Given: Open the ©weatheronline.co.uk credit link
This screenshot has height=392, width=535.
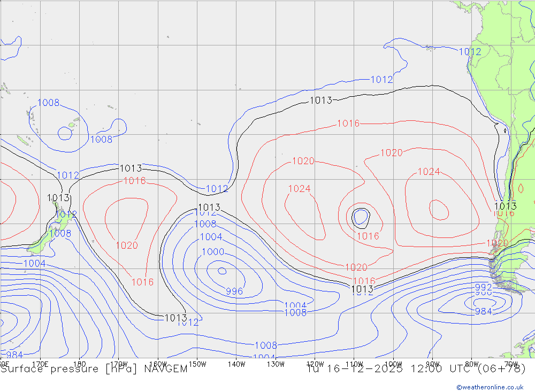Looking at the screenshot, I should pyautogui.click(x=490, y=387).
